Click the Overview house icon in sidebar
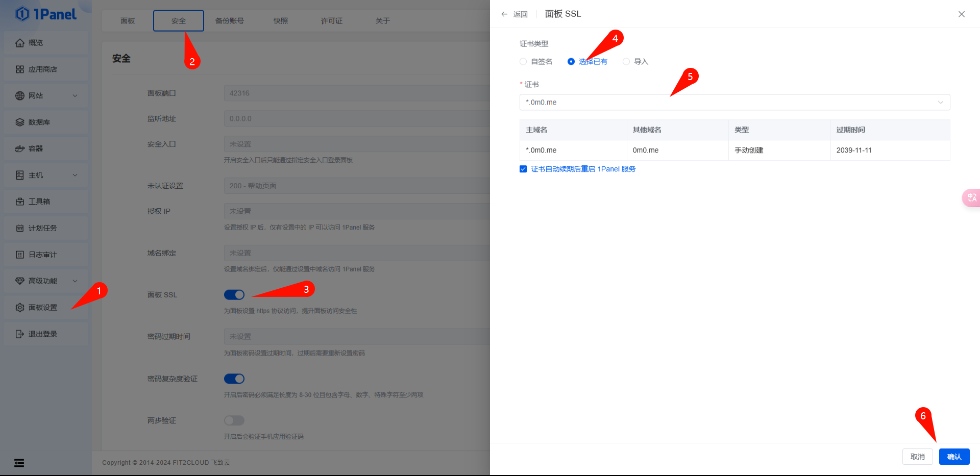 (x=20, y=43)
